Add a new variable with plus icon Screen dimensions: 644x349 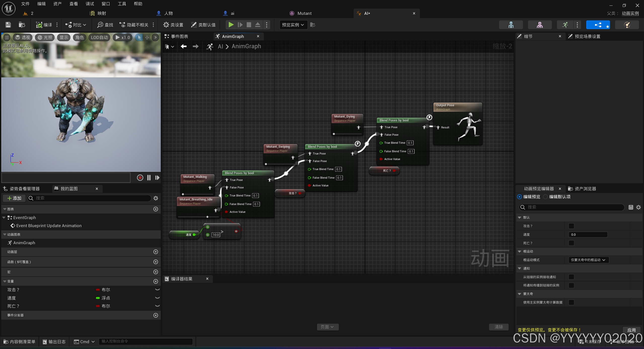[156, 281]
